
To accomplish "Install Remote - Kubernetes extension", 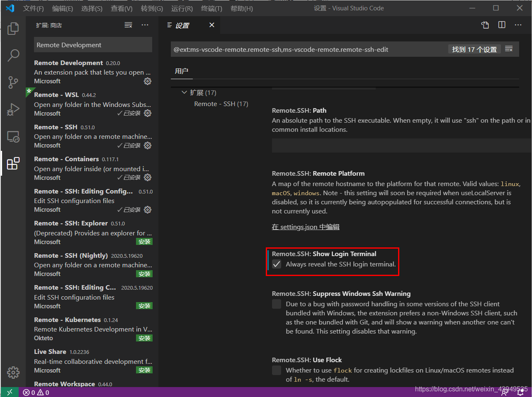I will coord(144,338).
